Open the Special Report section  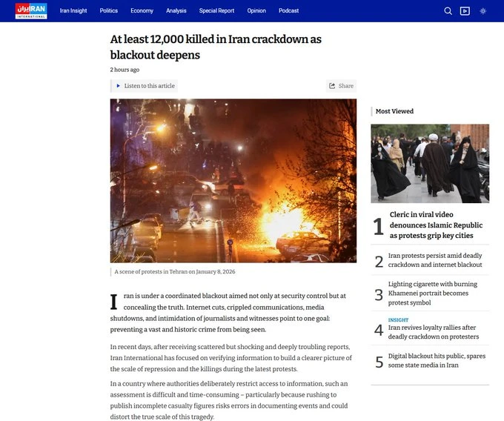[x=216, y=11]
